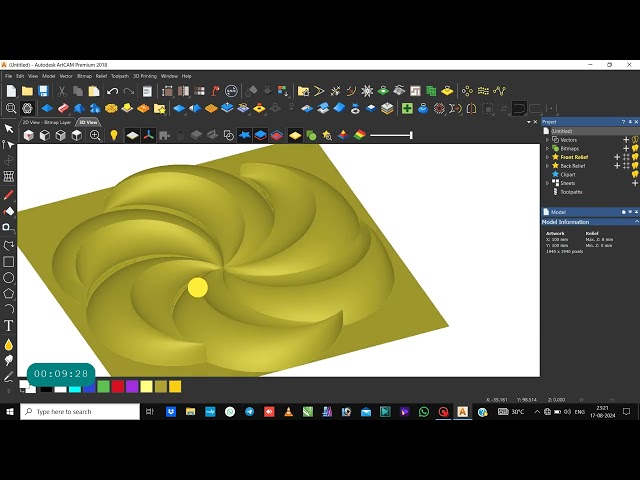640x480 pixels.
Task: Select the red Paint brush tool
Action: [x=9, y=195]
